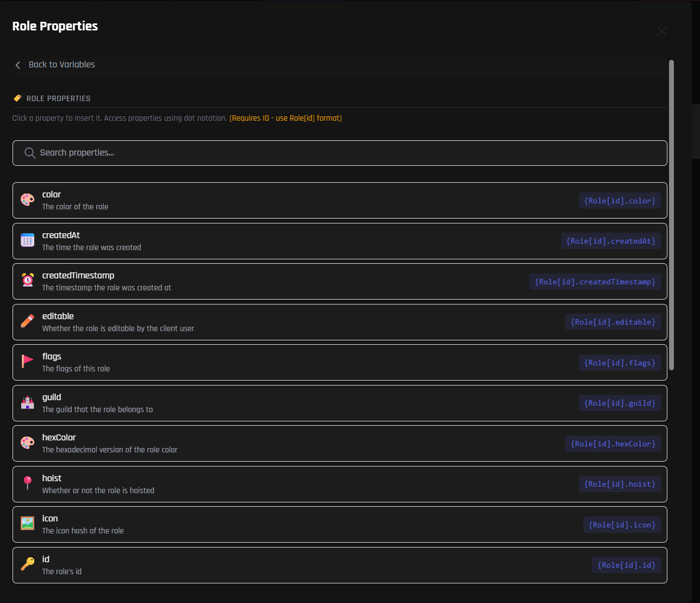The image size is (700, 603).
Task: Insert the {Role[id].color} variable tag
Action: [x=620, y=201]
